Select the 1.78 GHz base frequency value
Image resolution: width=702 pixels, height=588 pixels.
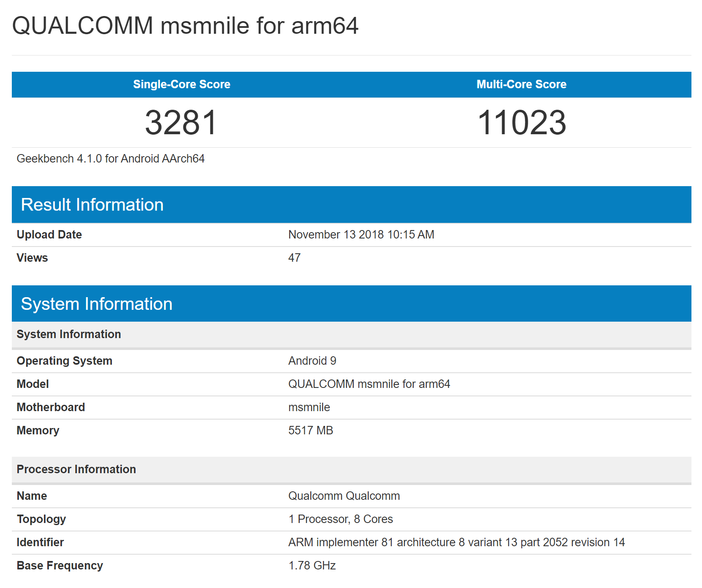[x=312, y=566]
